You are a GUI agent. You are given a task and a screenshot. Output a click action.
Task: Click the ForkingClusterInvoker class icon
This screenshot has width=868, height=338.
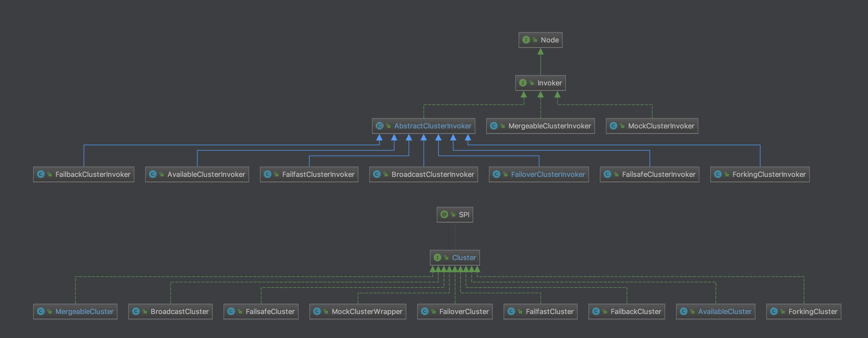click(718, 174)
